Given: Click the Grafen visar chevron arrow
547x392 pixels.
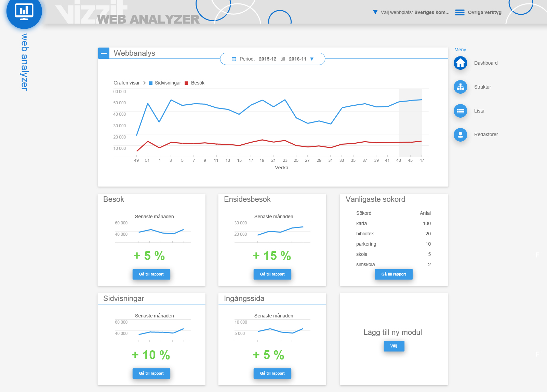Looking at the screenshot, I should click(145, 83).
